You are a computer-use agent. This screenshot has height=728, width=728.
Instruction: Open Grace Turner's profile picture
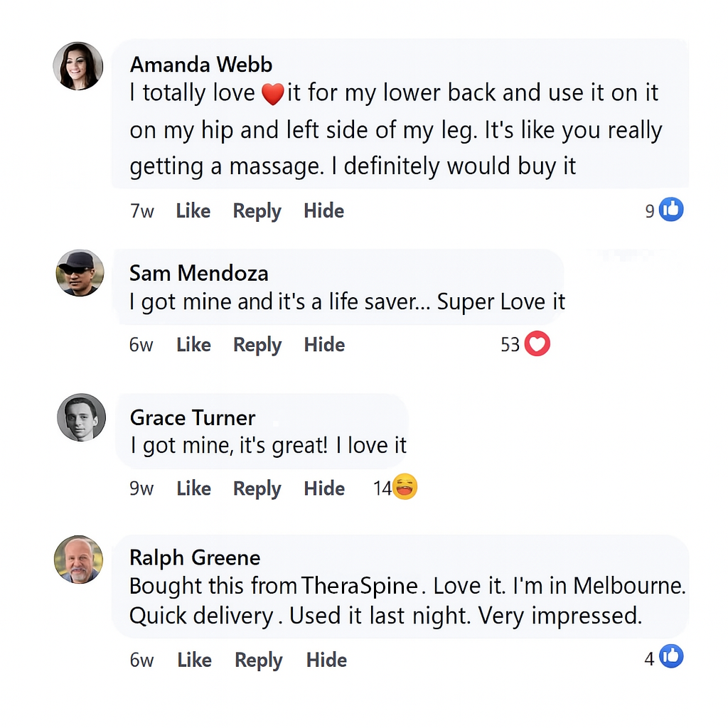pyautogui.click(x=81, y=417)
